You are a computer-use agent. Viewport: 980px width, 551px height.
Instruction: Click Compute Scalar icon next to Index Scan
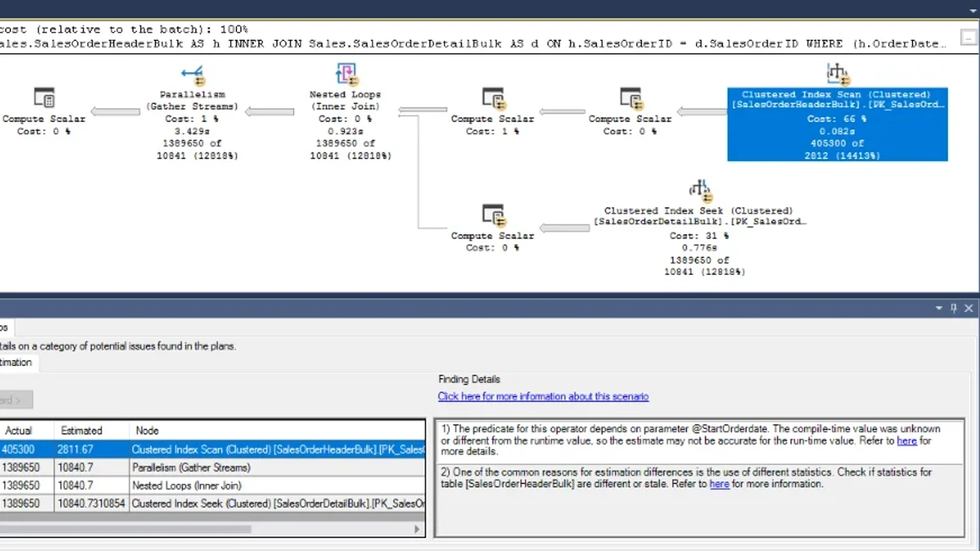pos(630,100)
